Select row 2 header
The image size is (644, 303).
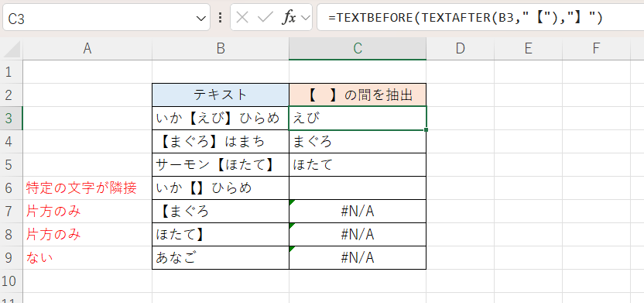click(11, 95)
